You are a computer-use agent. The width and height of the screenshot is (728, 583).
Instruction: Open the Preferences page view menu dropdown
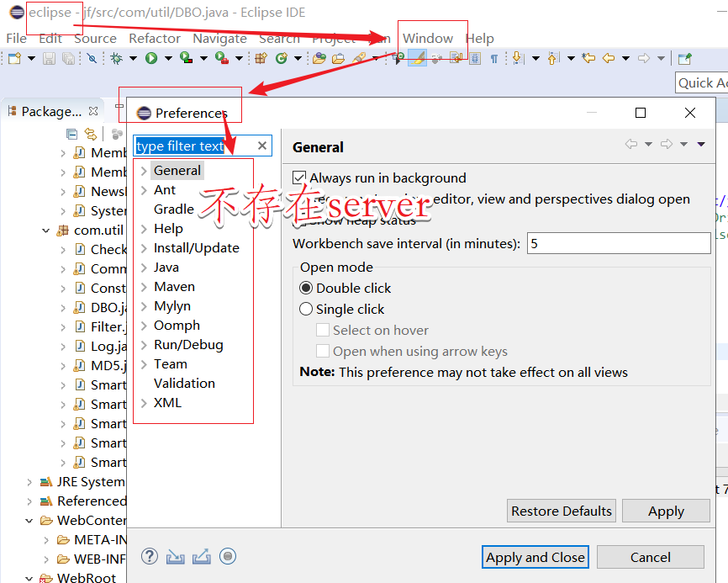[x=701, y=144]
